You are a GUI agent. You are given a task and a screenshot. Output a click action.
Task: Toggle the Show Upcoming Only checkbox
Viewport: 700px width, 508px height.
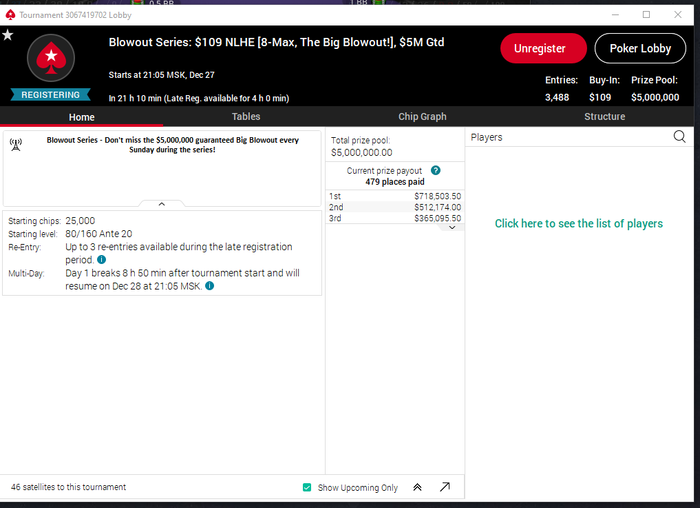pos(307,487)
